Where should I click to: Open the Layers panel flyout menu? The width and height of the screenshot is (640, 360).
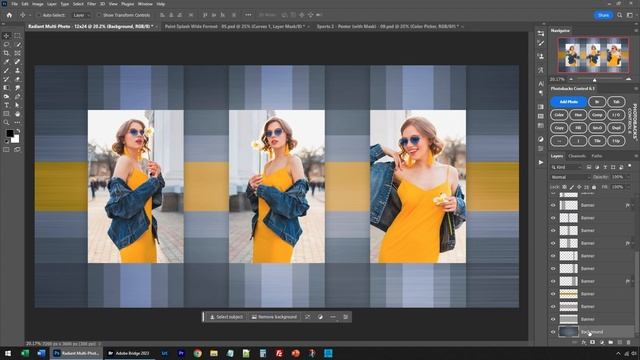[636, 156]
